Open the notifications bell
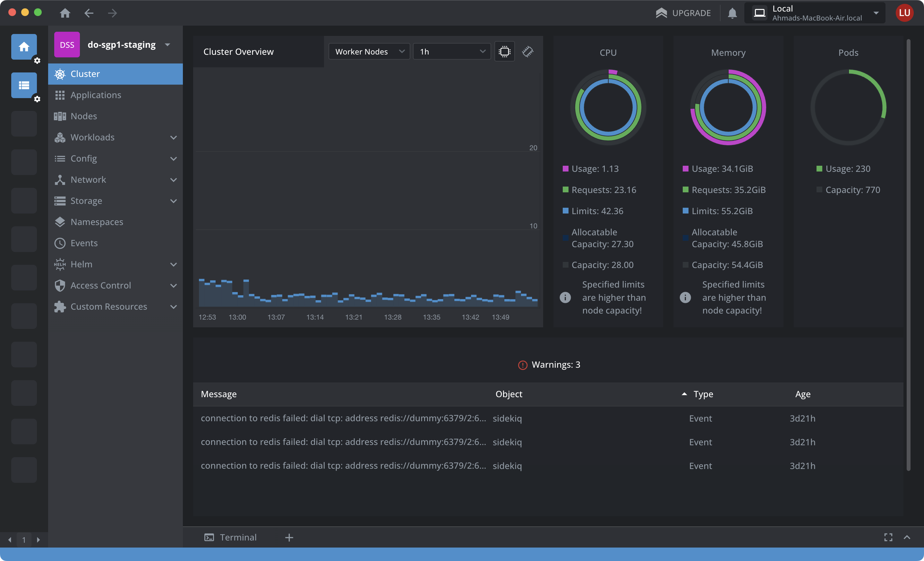Screen dimensions: 924x561 [x=732, y=13]
